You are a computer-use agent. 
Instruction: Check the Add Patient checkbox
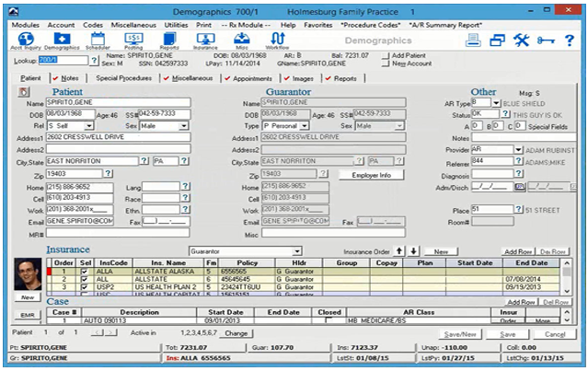[x=386, y=56]
